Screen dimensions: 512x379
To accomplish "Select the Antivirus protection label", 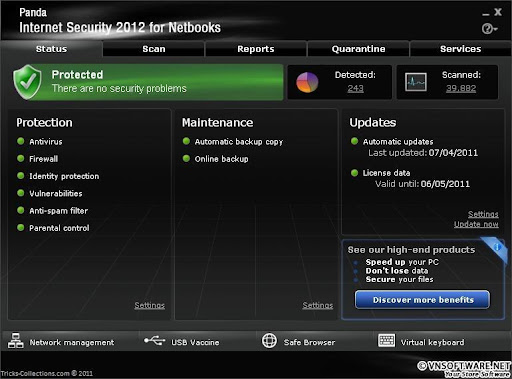I will [46, 142].
